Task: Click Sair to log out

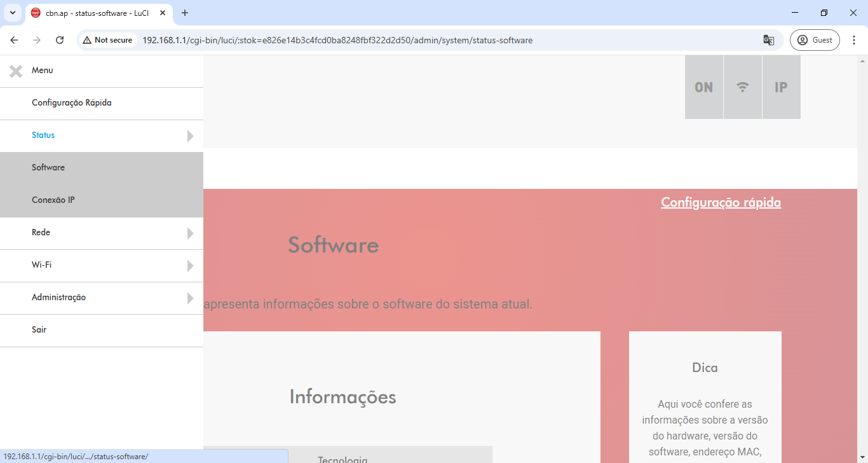Action: tap(39, 330)
